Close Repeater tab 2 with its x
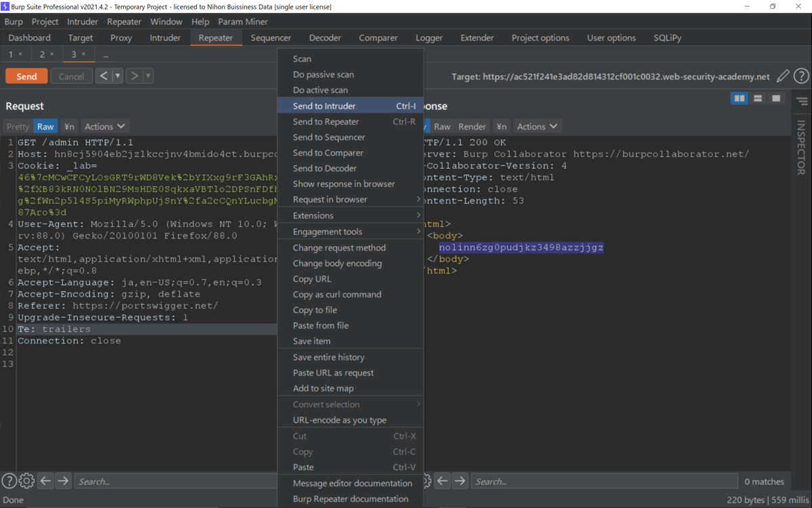The width and height of the screenshot is (812, 508). 52,54
